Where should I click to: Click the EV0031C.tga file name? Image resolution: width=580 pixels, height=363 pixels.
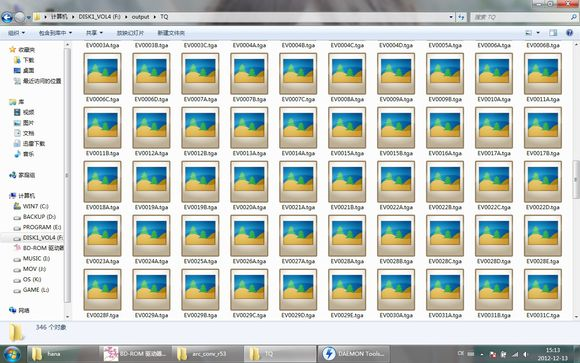click(x=543, y=316)
